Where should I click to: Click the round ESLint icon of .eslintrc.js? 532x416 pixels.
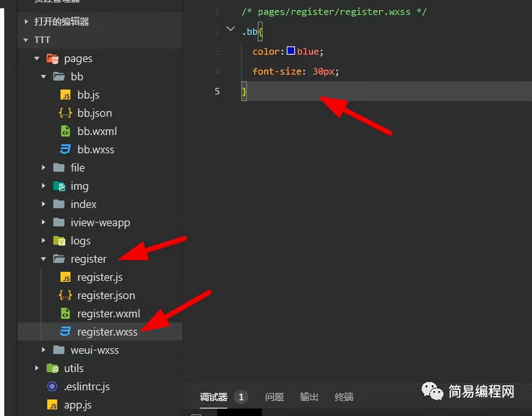click(52, 387)
